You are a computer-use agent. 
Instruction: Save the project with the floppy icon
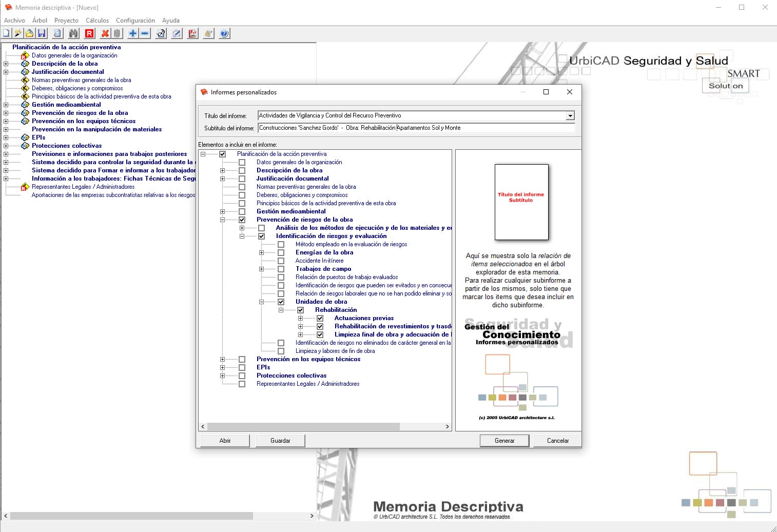point(42,33)
